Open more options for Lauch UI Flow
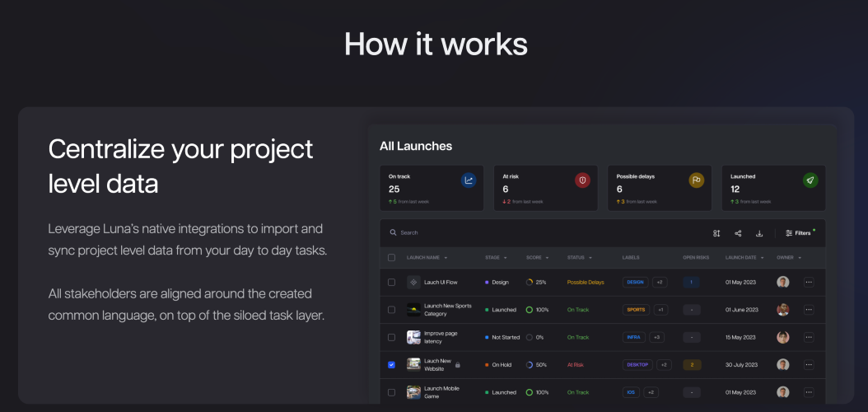The width and height of the screenshot is (868, 412). pyautogui.click(x=809, y=282)
